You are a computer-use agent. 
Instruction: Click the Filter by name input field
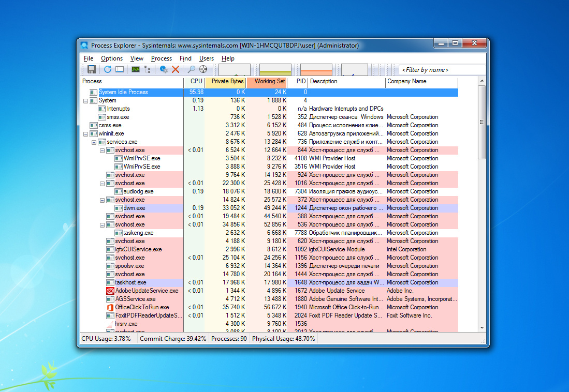coord(442,70)
